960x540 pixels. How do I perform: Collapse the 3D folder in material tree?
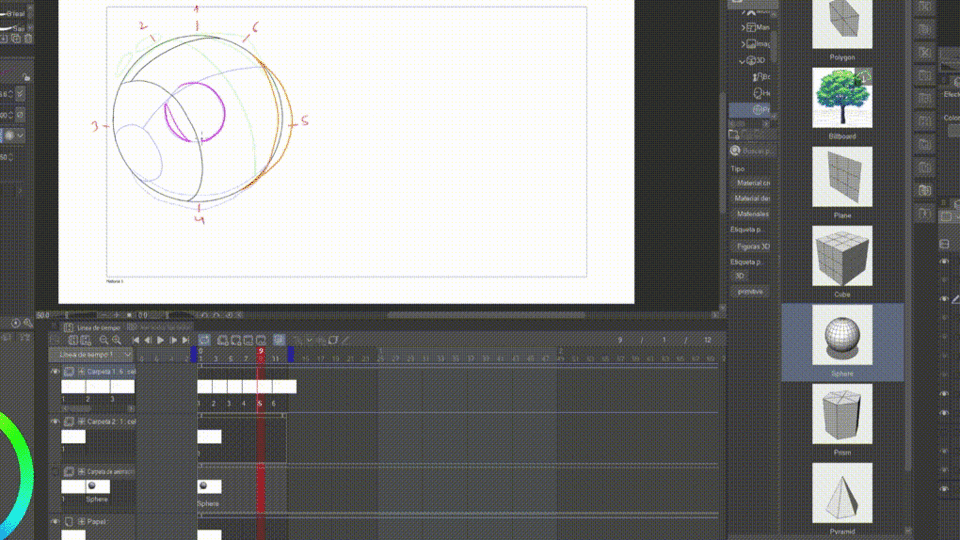pyautogui.click(x=743, y=61)
